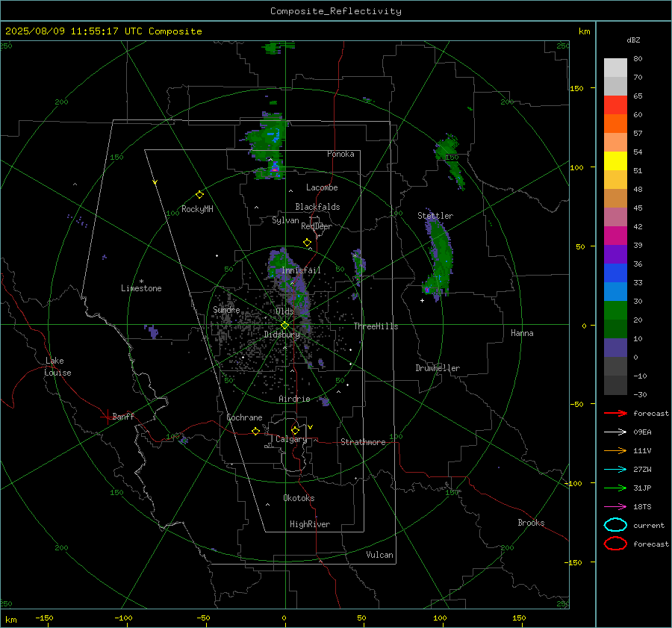Select the Sundre label
The height and width of the screenshot is (628, 672).
tap(226, 310)
